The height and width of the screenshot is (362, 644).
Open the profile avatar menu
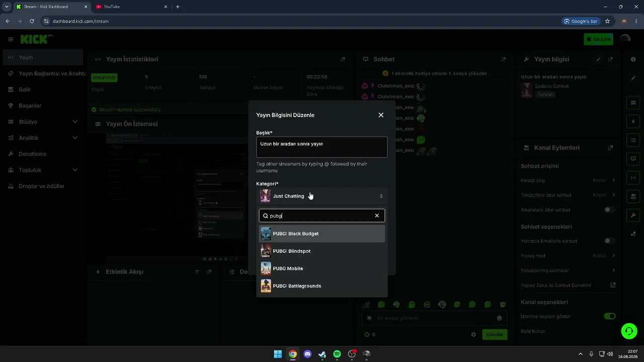click(x=625, y=39)
